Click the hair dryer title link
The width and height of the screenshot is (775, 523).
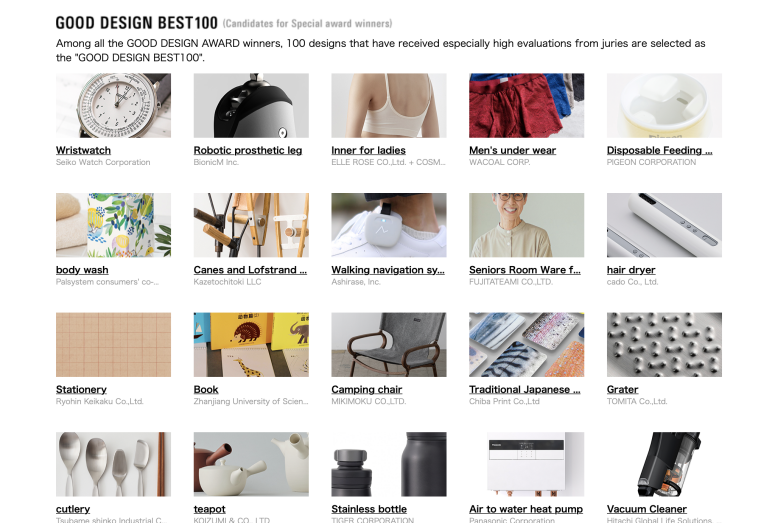[x=631, y=270]
